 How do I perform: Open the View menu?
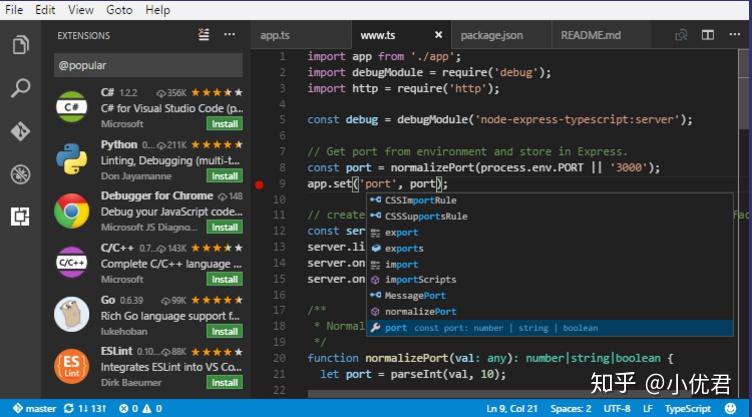pyautogui.click(x=81, y=10)
